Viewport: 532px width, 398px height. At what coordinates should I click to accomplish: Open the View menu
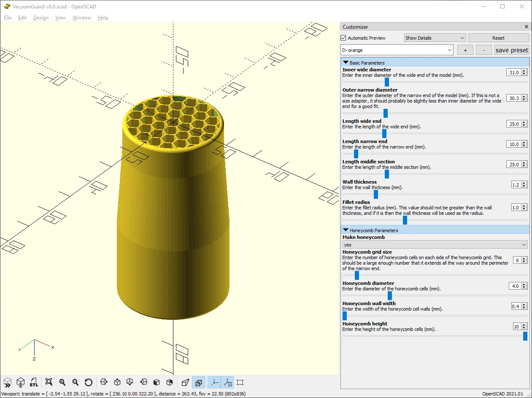(60, 18)
